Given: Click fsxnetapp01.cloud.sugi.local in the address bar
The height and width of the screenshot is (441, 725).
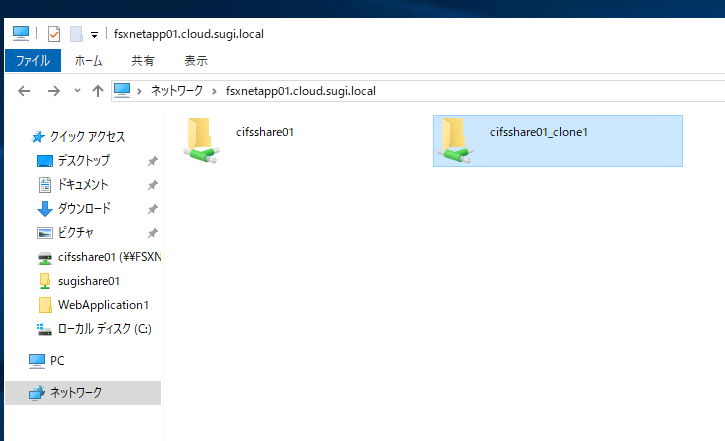Looking at the screenshot, I should coord(301,91).
